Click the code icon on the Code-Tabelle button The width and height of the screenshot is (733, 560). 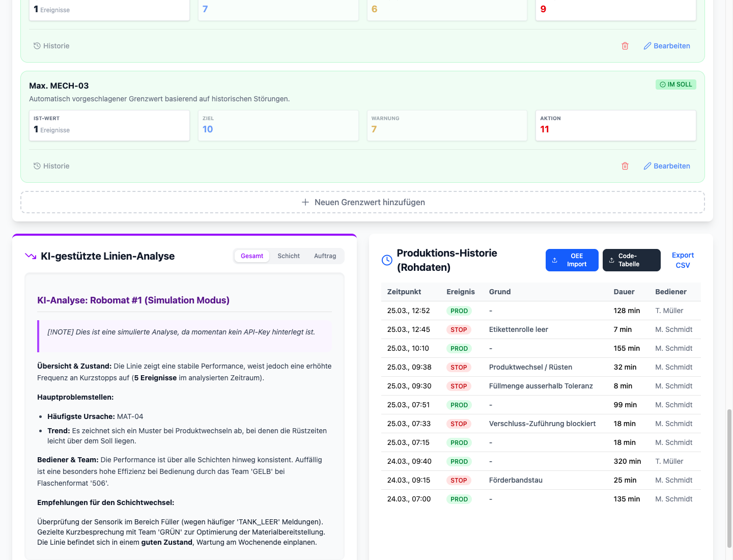point(612,260)
